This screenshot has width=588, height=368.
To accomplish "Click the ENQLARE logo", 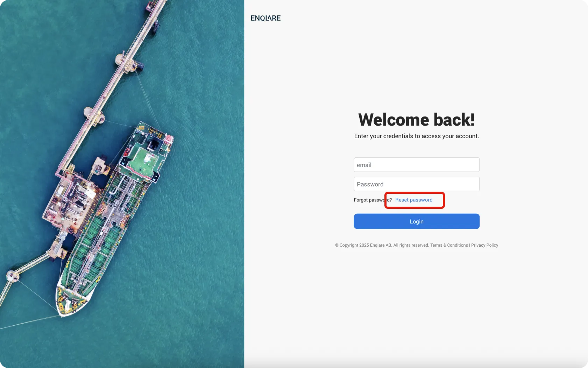I will 265,18.
